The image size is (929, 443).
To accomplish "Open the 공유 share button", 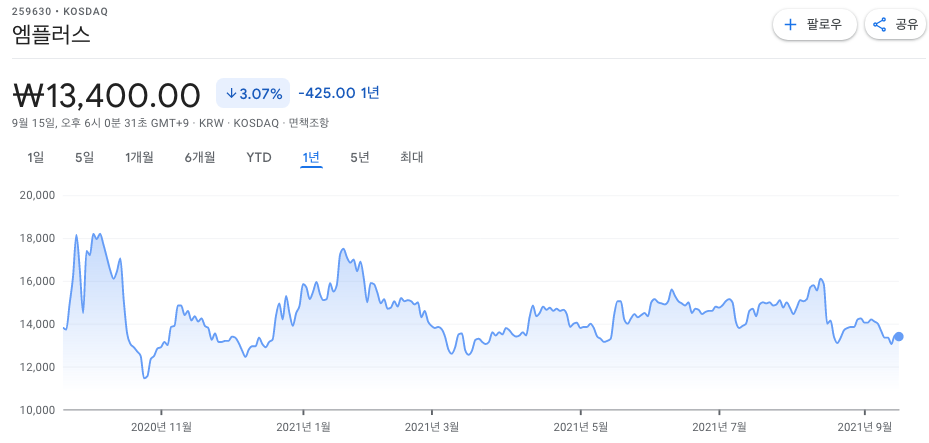I will [895, 25].
